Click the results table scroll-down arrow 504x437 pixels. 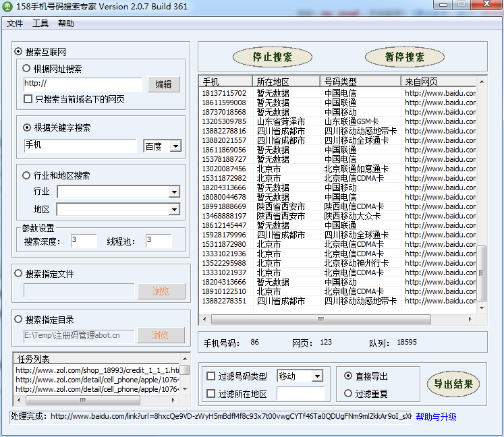(482, 308)
